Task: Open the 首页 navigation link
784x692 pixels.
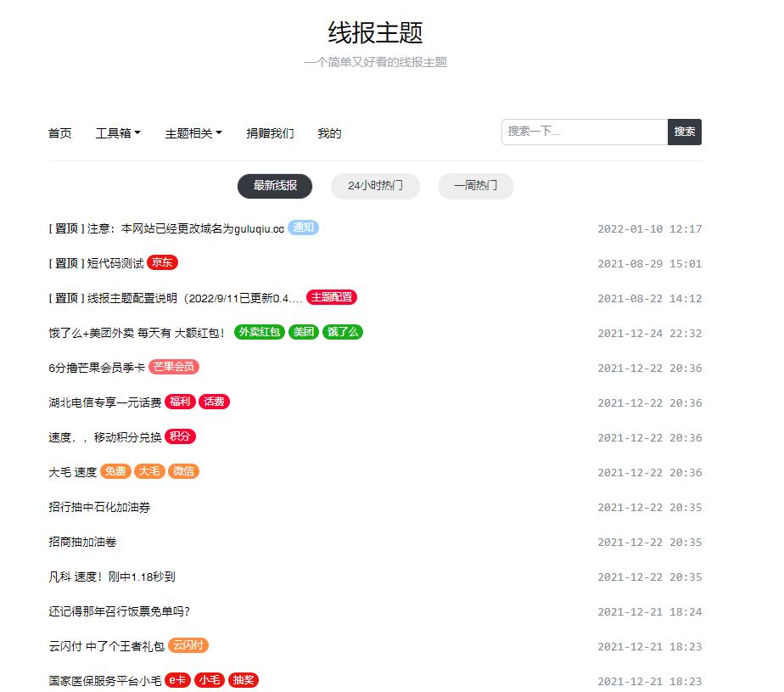Action: coord(60,133)
